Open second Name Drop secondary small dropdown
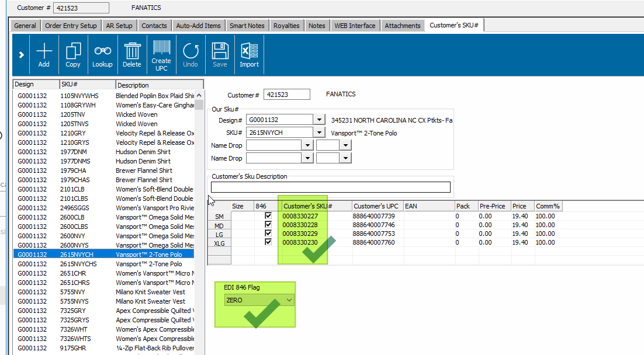Screen dimensions: 644x355 tap(345, 158)
